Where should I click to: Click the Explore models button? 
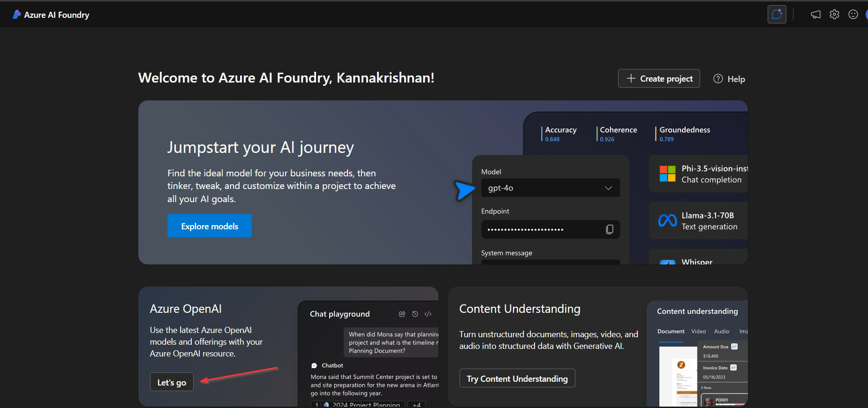pyautogui.click(x=210, y=226)
